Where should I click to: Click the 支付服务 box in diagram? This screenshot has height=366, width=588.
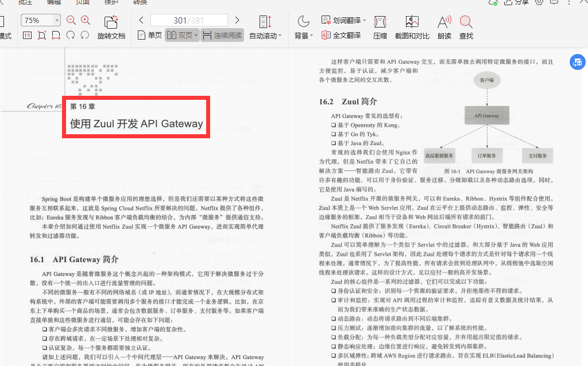[537, 156]
